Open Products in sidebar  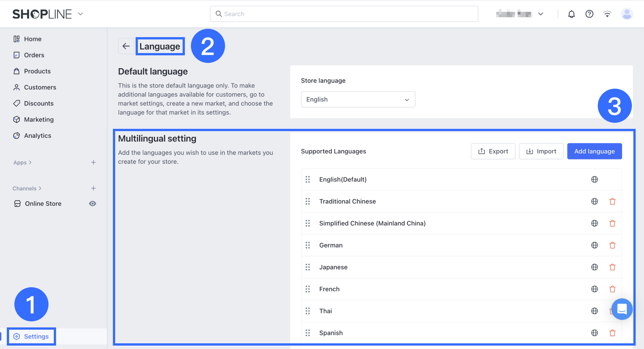pos(32,71)
